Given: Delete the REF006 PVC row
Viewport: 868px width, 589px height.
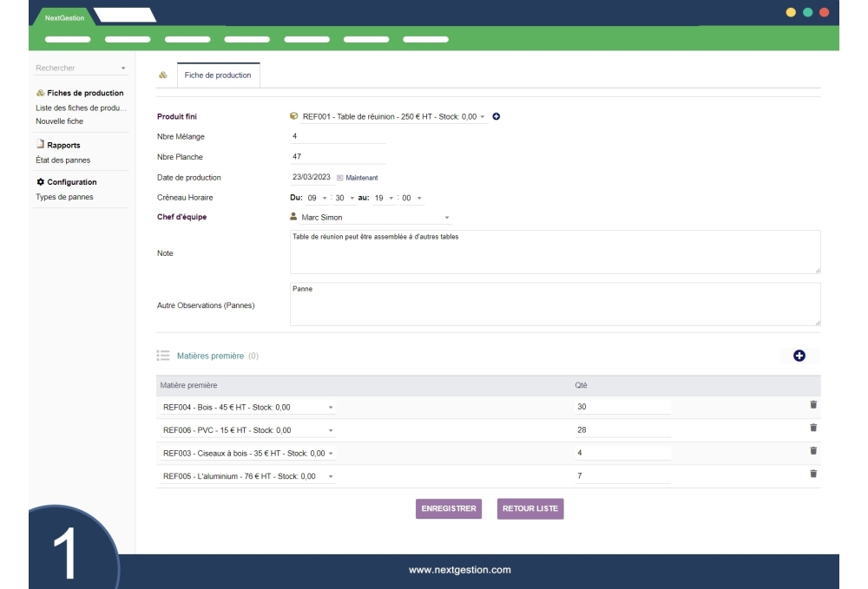Looking at the screenshot, I should pos(813,428).
